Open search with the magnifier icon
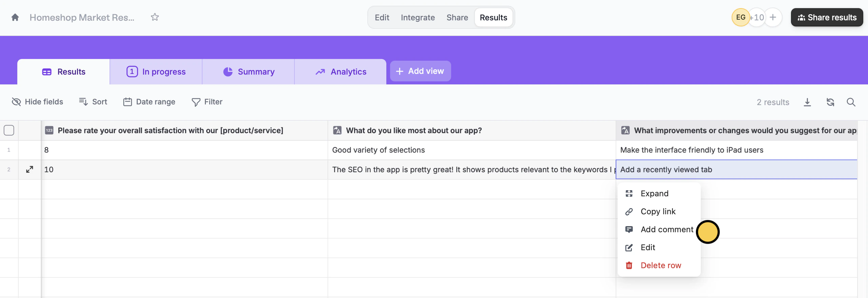The height and width of the screenshot is (298, 868). coord(851,102)
